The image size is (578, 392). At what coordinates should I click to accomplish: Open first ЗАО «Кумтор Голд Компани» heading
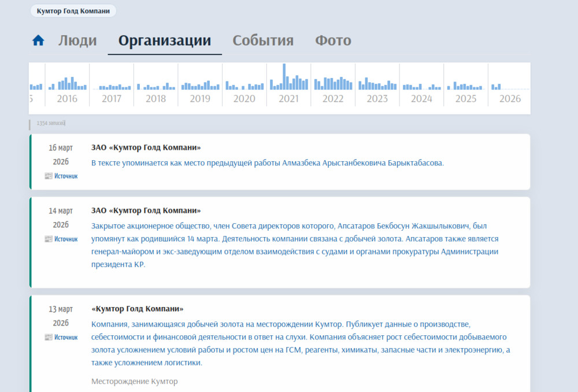click(x=146, y=147)
